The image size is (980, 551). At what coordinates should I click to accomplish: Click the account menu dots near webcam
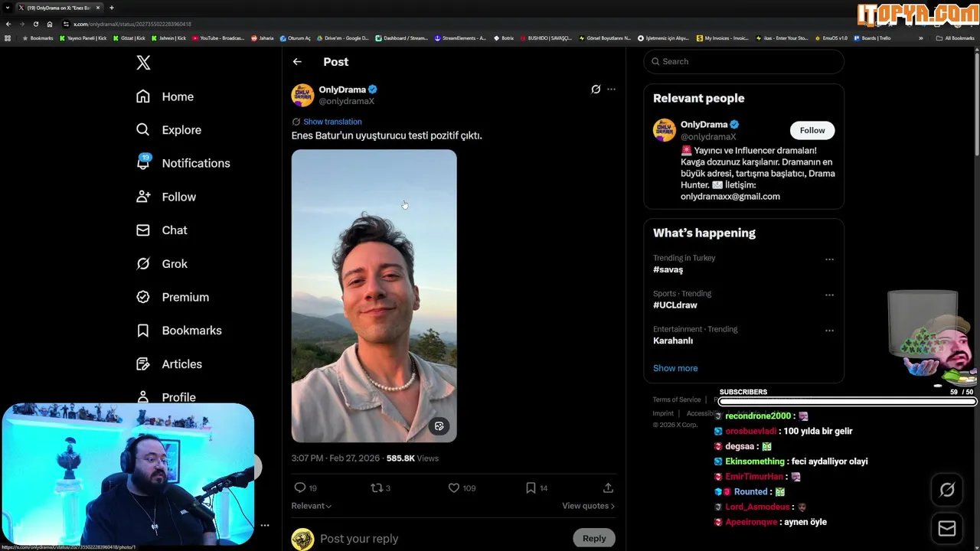coord(265,526)
